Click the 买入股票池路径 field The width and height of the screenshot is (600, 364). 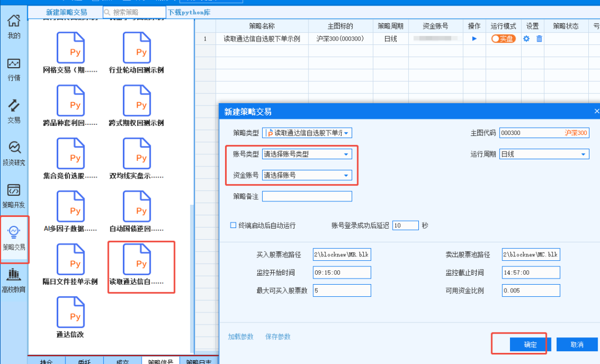[x=342, y=254]
